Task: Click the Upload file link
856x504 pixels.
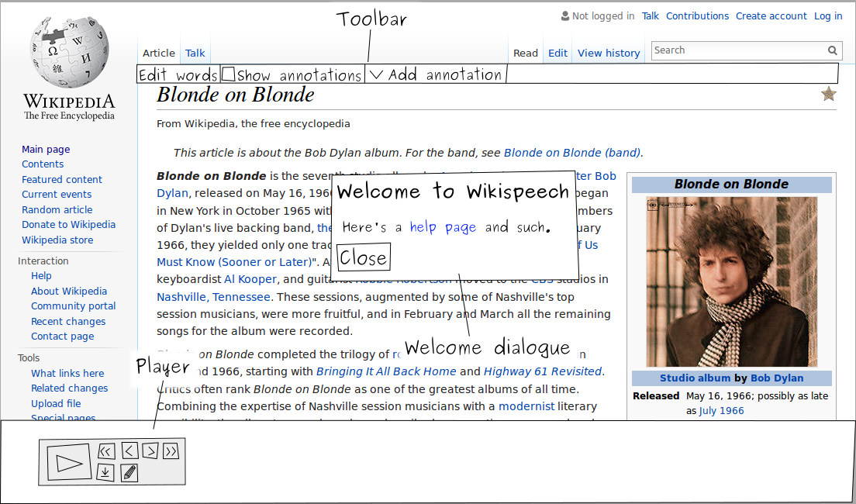Action: [56, 403]
